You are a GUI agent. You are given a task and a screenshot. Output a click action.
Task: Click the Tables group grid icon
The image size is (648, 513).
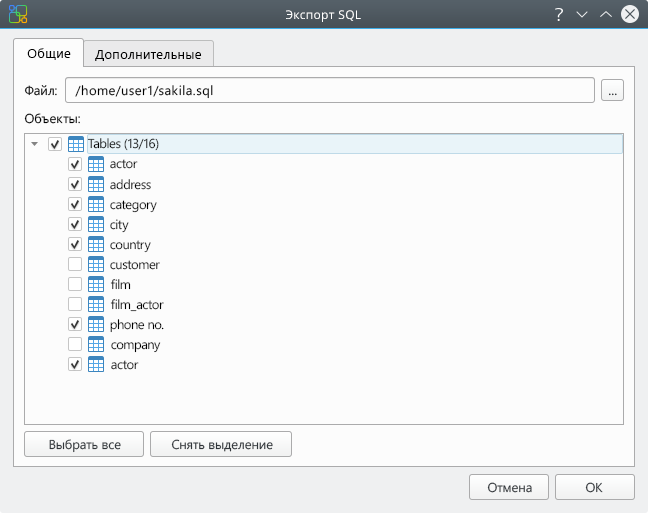[x=76, y=144]
